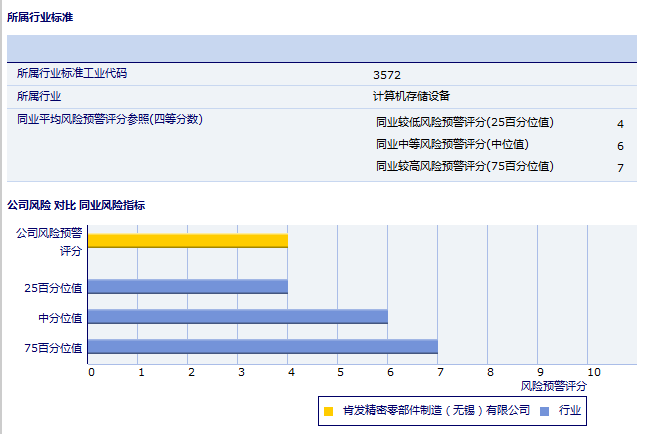Click the 所属行业标准工业代码 row label

click(72, 73)
